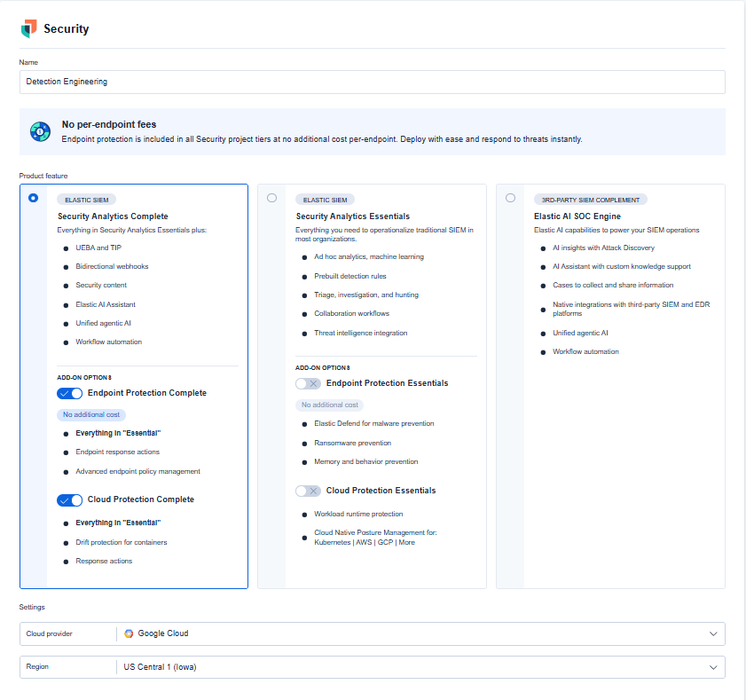This screenshot has width=746, height=700.
Task: Click the No per-endpoint fees heading
Action: pyautogui.click(x=109, y=124)
